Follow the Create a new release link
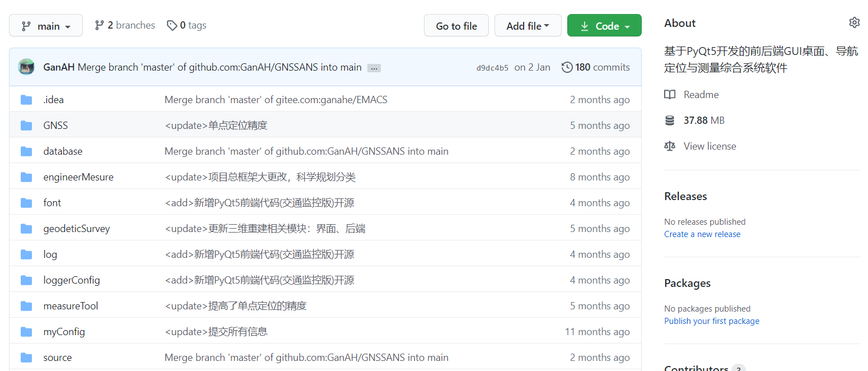This screenshot has width=868, height=371. click(x=702, y=234)
